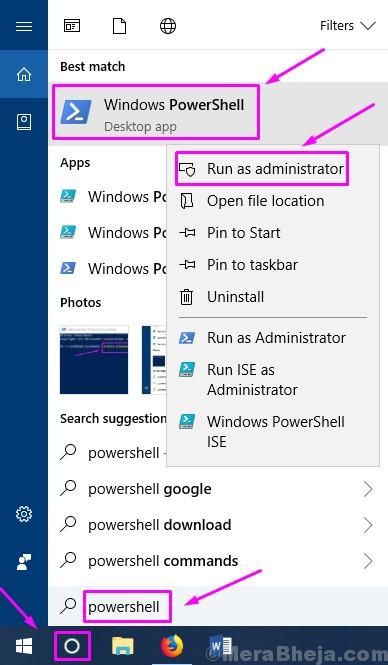Open the Windows Start button
The image size is (388, 665).
point(24,646)
